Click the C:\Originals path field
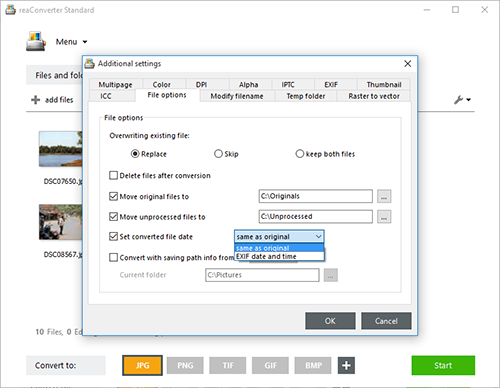Viewport: 500px width, 388px height. (x=315, y=196)
